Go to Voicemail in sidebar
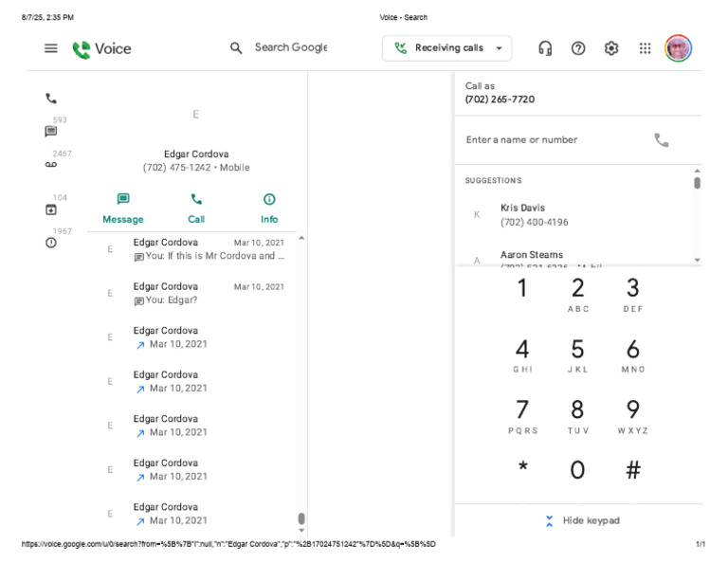728x563 pixels. (x=51, y=165)
